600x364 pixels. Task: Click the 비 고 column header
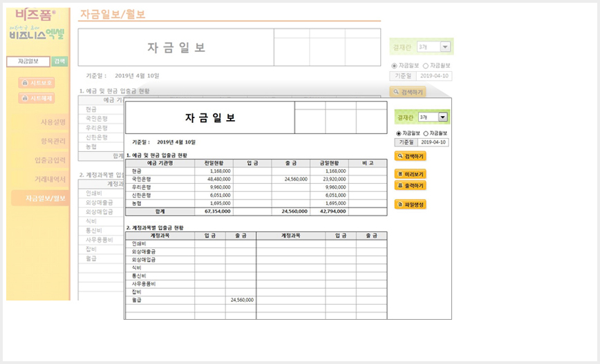(368, 163)
